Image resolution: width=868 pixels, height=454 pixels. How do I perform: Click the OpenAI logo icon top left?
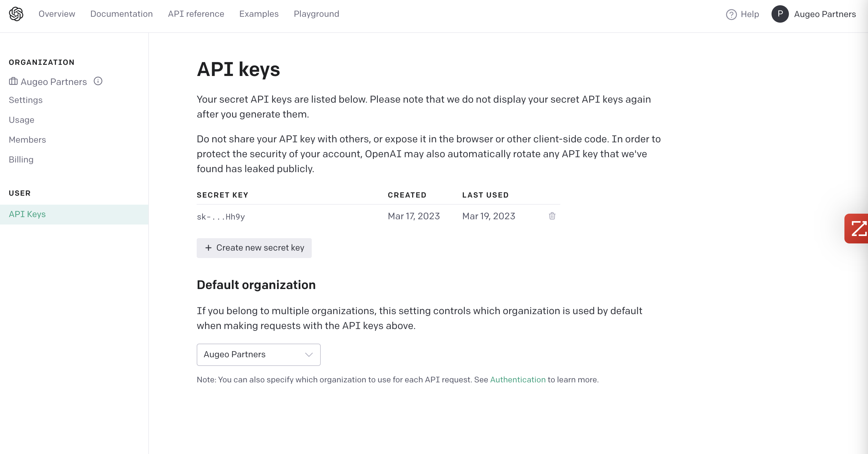[x=16, y=14]
